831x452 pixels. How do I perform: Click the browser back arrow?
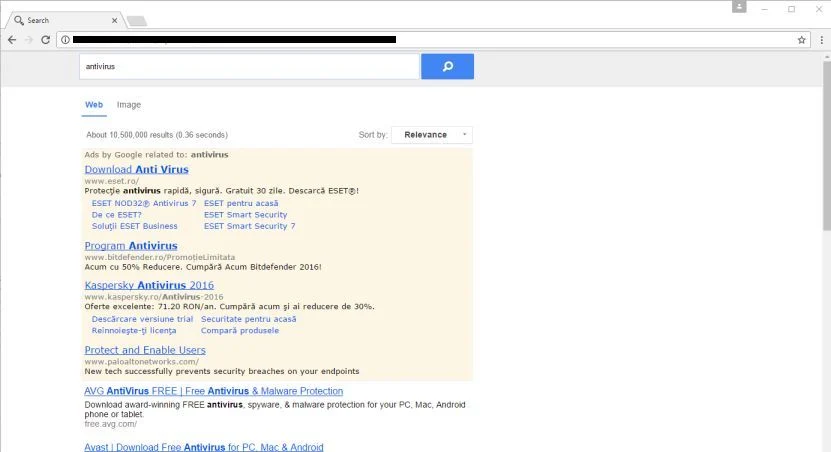[x=12, y=40]
